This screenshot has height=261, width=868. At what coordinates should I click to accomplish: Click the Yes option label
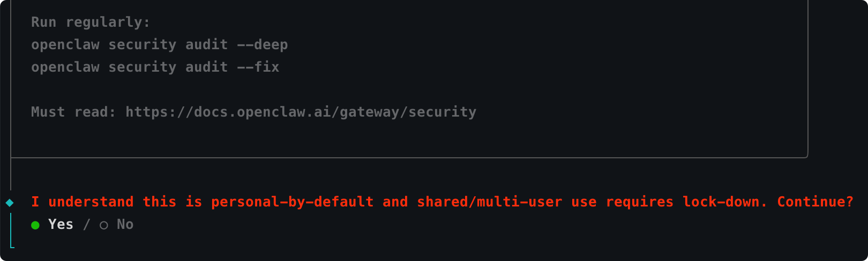point(61,225)
